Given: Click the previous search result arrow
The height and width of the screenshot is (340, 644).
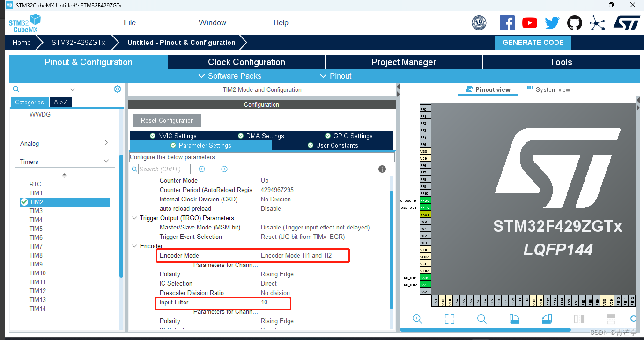Looking at the screenshot, I should [x=202, y=169].
